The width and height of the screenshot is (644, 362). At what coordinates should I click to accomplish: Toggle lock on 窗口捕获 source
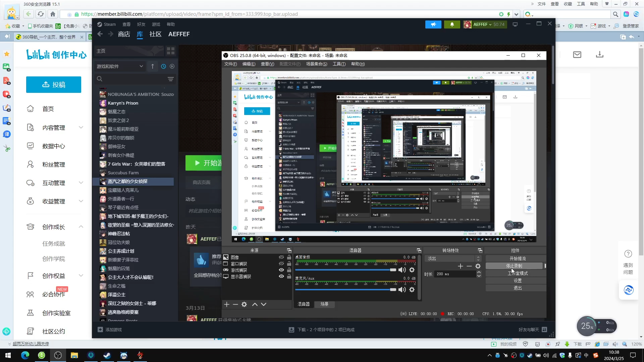point(289,264)
